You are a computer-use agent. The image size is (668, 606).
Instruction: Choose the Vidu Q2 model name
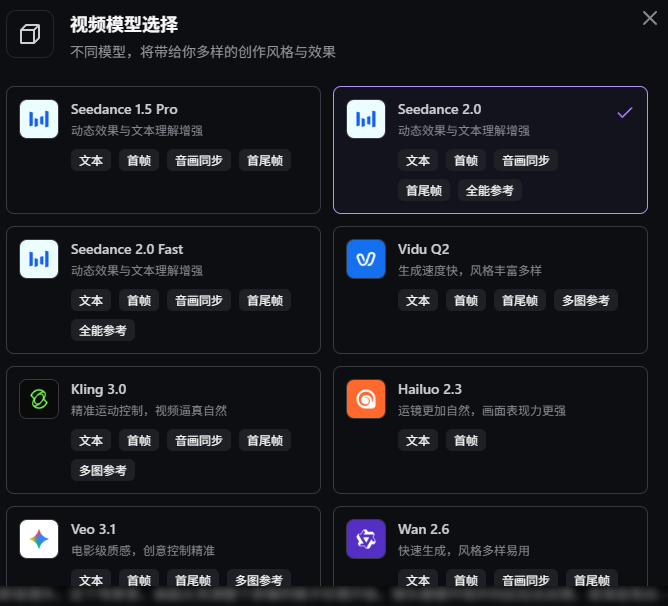(x=423, y=249)
